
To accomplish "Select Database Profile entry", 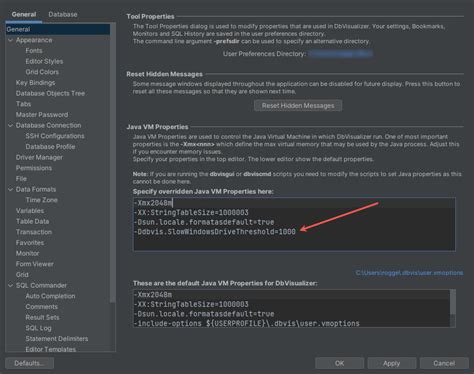I will tap(50, 147).
